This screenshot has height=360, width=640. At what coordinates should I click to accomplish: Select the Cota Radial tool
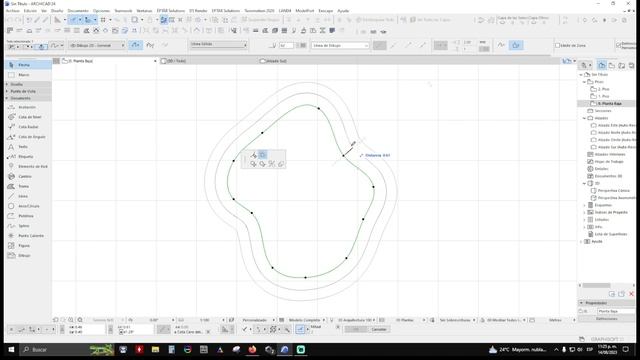[x=28, y=127]
